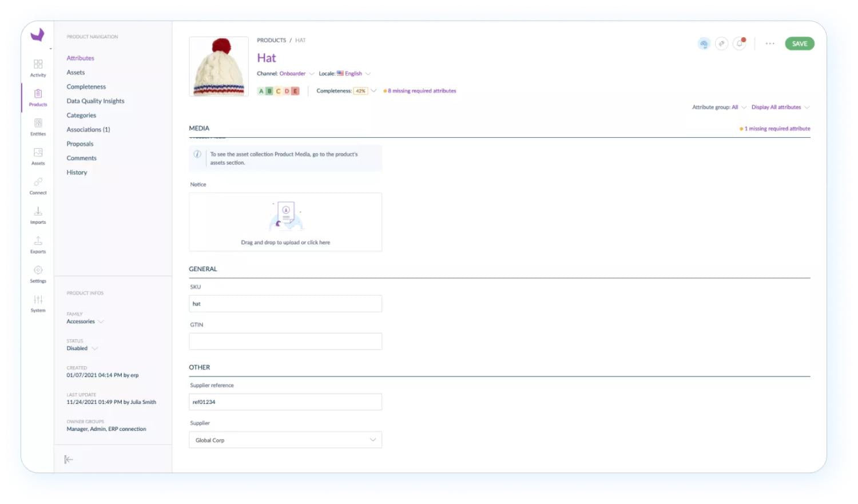
Task: Click the info icon in media notice
Action: pos(197,154)
